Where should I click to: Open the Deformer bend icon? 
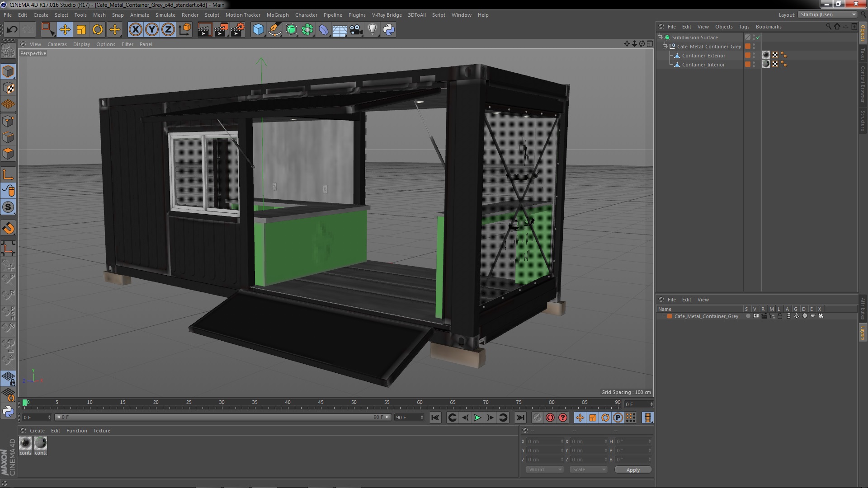pyautogui.click(x=324, y=30)
